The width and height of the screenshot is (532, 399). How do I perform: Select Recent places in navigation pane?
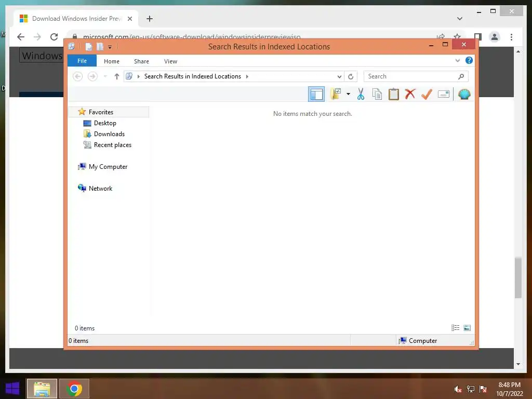click(x=113, y=145)
